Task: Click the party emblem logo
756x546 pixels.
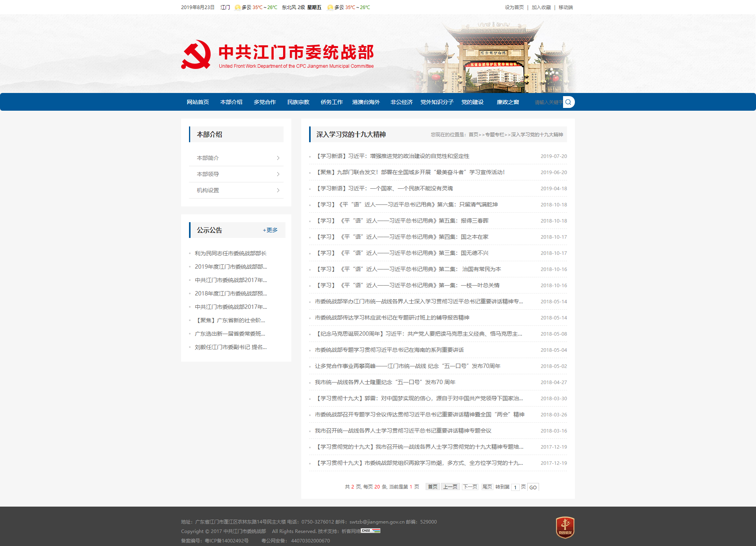Action: tap(196, 55)
